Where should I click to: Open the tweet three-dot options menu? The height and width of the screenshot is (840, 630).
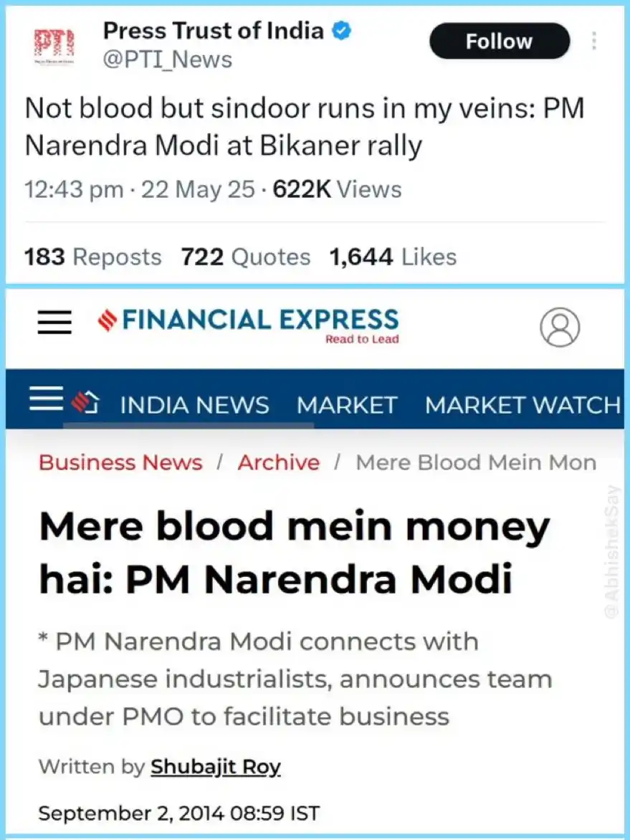click(593, 41)
